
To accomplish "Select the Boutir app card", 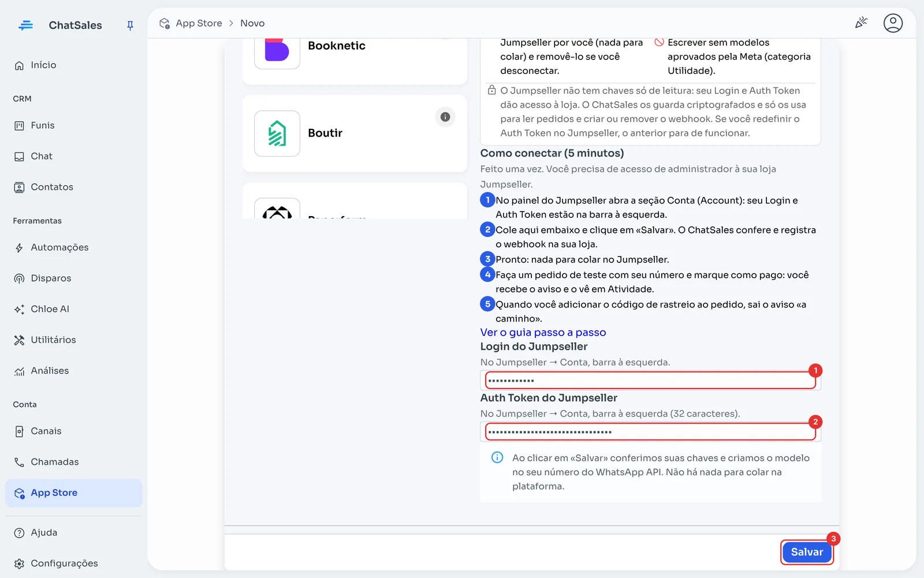I will (x=355, y=134).
